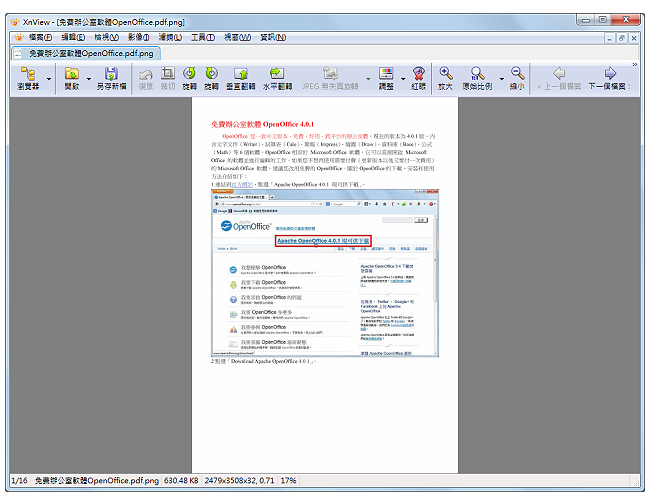
Task: Click the XnView logo icon in menu bar
Action: tap(19, 37)
